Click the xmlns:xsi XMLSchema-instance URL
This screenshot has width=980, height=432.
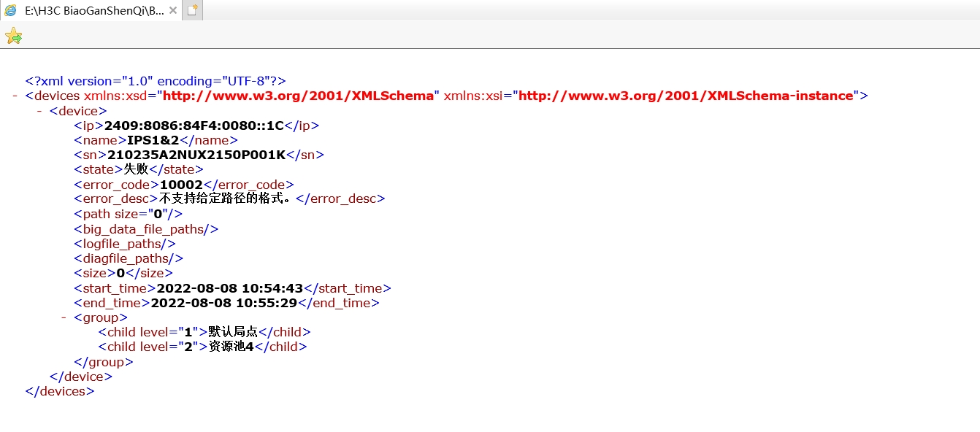pos(686,96)
